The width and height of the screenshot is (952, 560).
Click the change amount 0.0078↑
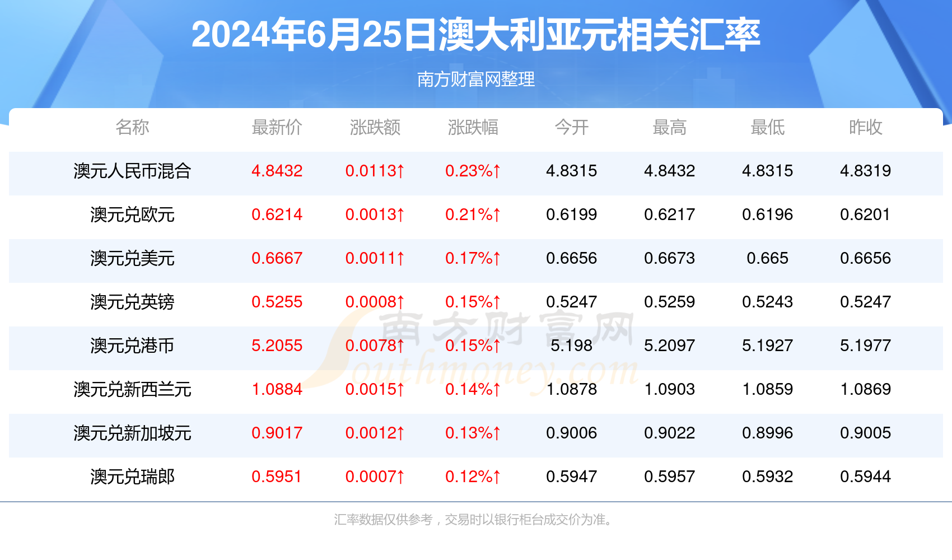coord(375,346)
